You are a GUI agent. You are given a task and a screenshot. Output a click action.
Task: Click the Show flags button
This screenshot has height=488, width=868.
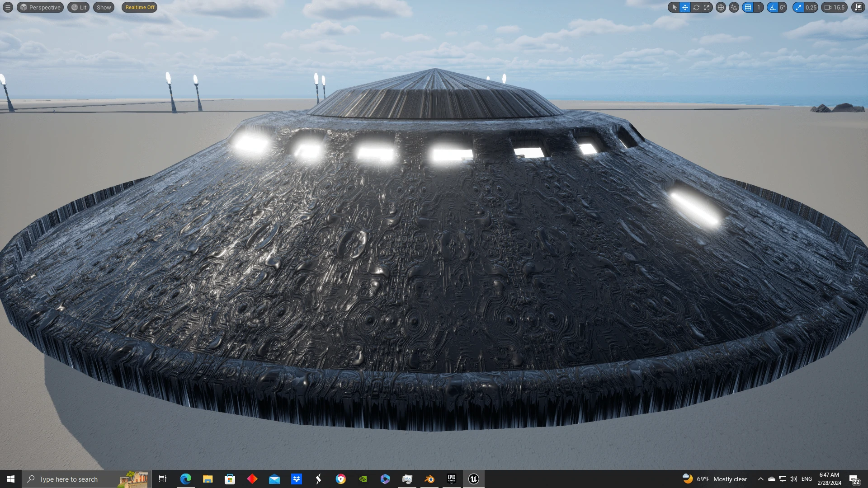(x=104, y=7)
